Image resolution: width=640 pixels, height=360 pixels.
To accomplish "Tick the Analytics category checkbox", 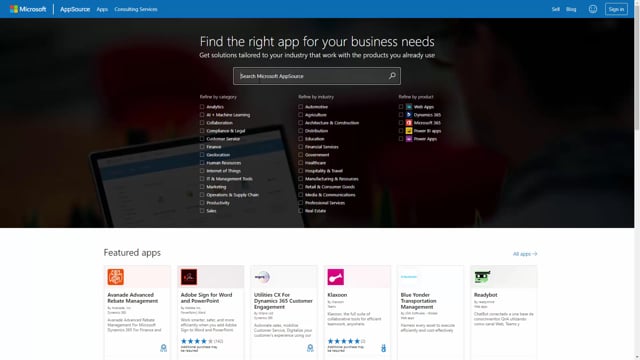I will click(202, 107).
